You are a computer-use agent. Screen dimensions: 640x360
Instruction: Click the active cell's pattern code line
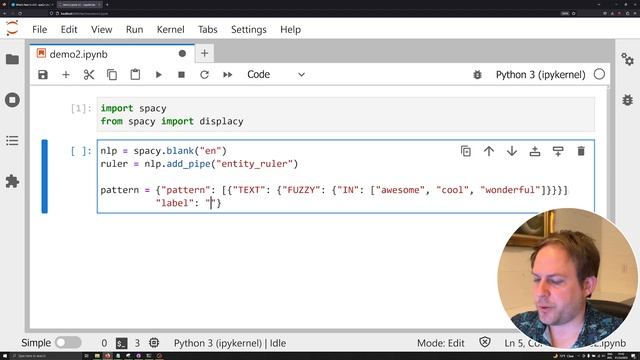pyautogui.click(x=333, y=190)
